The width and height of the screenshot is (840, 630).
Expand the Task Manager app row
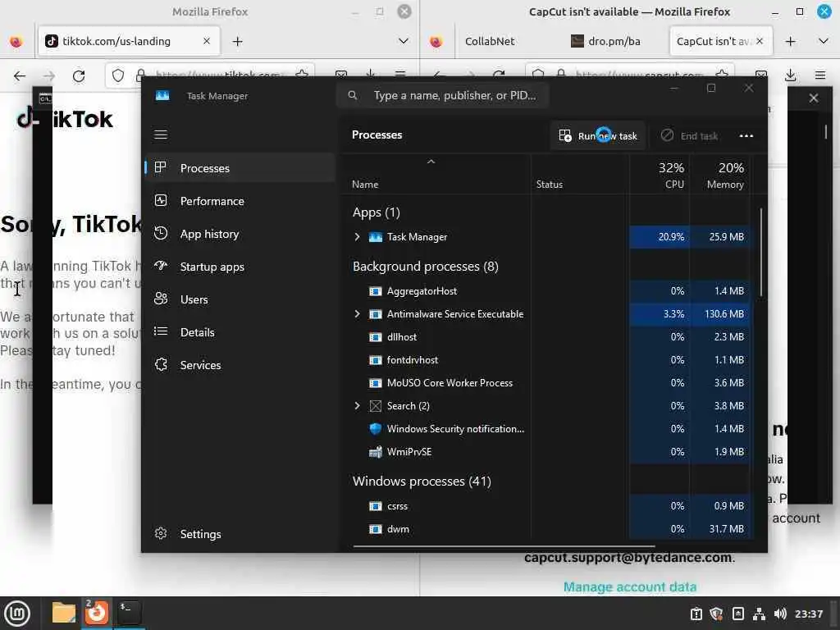[x=357, y=236]
